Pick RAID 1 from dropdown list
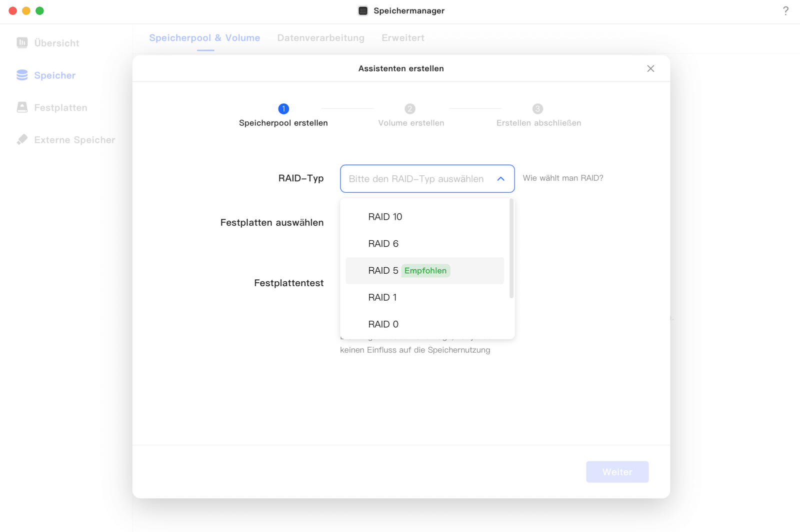This screenshot has height=532, width=800. coord(382,298)
